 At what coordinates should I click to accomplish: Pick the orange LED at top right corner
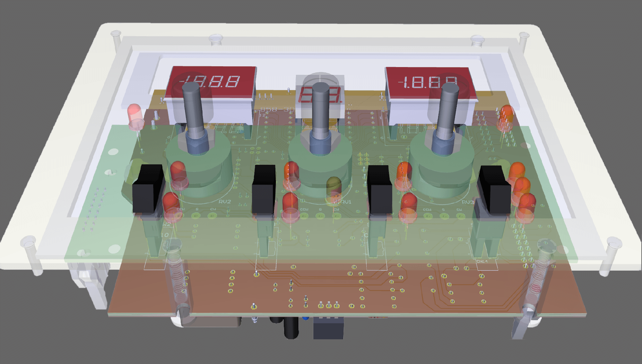click(506, 118)
